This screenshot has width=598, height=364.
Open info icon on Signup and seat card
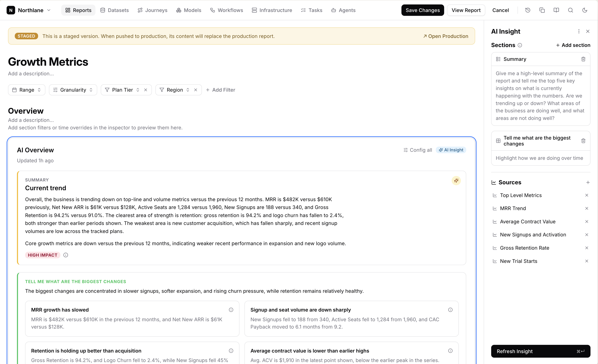click(450, 310)
